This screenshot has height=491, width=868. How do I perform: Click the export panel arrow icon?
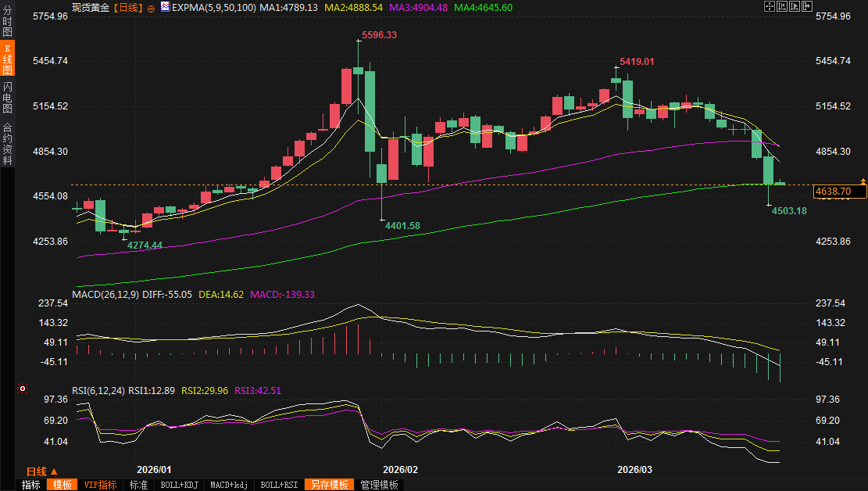(807, 6)
